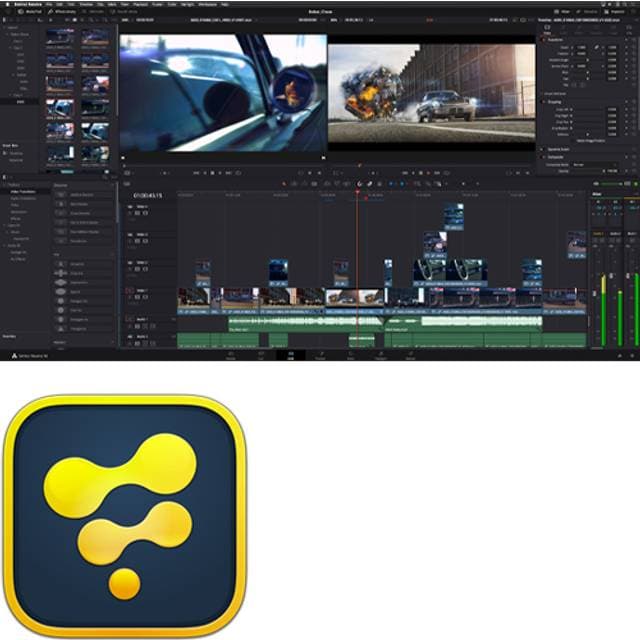
Task: Open the Composite Mode dropdown
Action: (594, 164)
